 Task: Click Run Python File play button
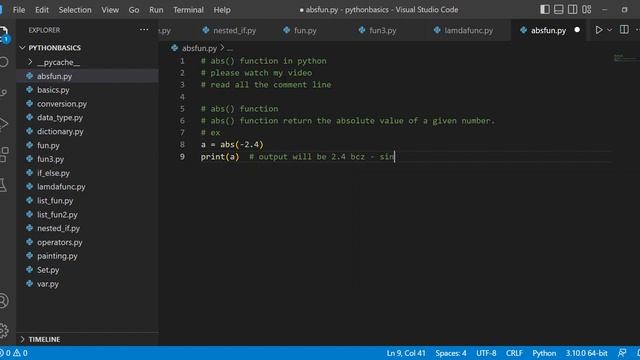(598, 30)
